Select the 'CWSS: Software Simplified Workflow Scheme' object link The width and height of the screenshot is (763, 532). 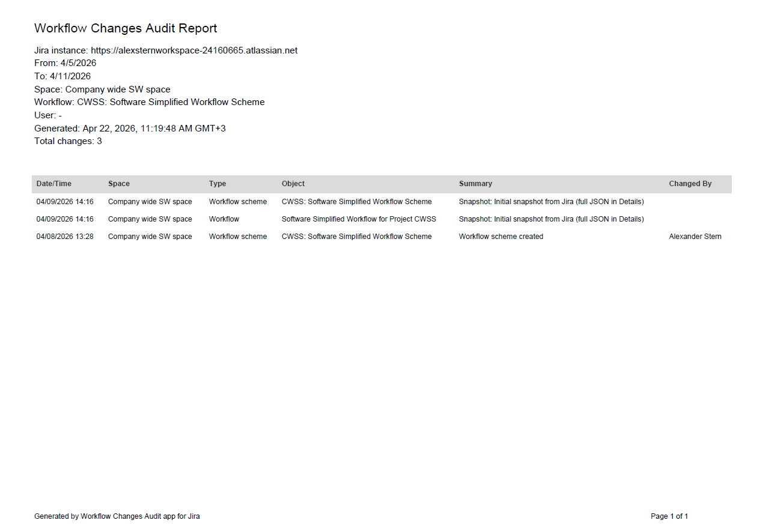point(356,202)
